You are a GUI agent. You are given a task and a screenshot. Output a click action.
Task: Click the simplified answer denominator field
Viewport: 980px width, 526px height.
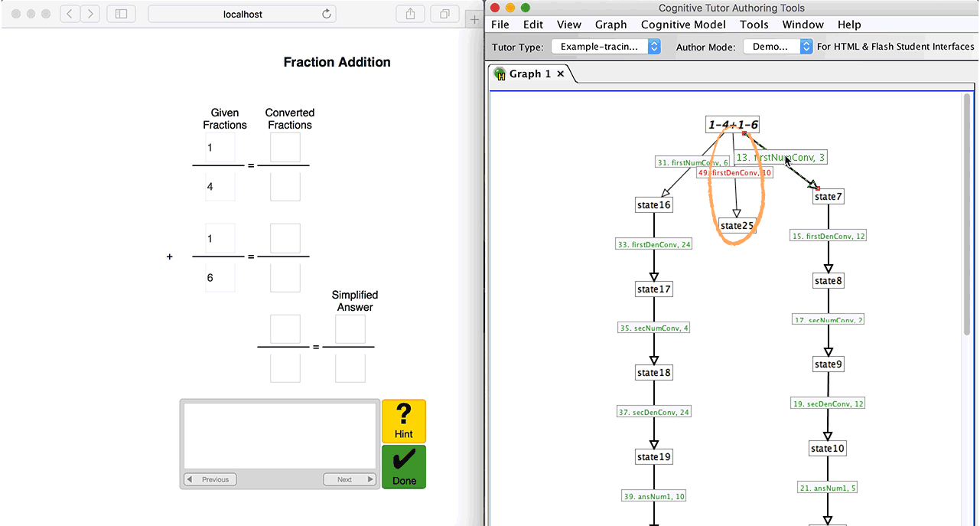350,368
